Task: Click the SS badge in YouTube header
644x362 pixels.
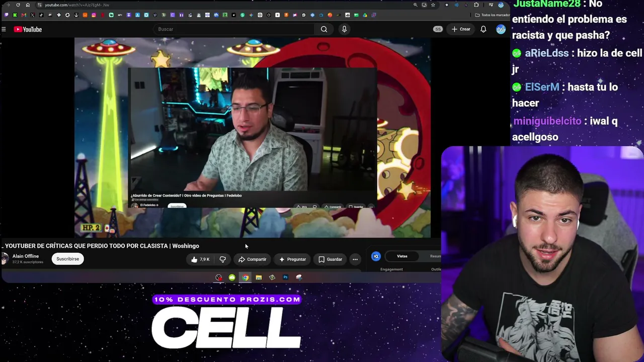Action: coord(438,29)
